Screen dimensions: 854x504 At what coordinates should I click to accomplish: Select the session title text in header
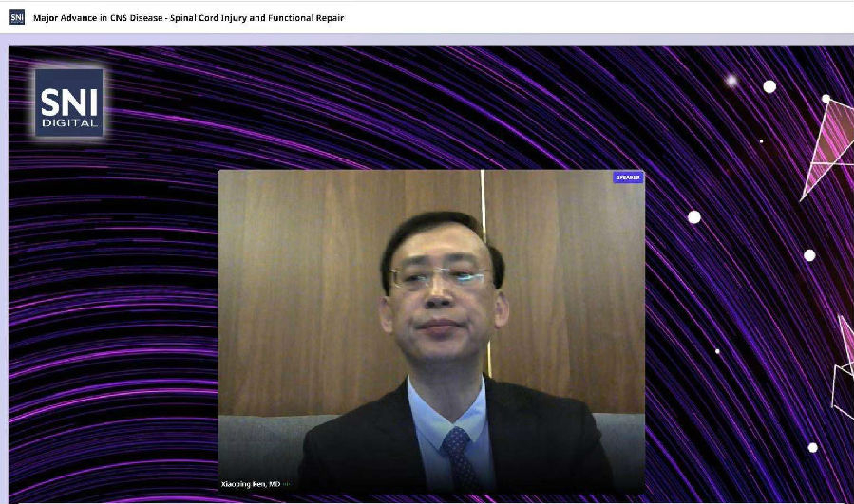point(188,18)
